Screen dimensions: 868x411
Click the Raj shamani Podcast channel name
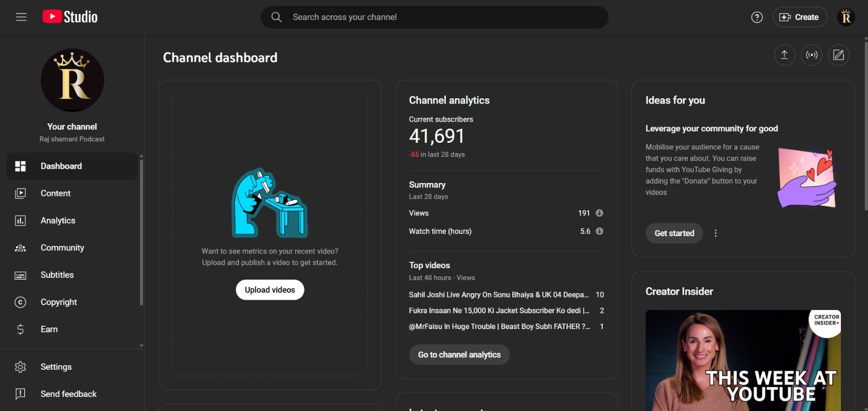72,139
